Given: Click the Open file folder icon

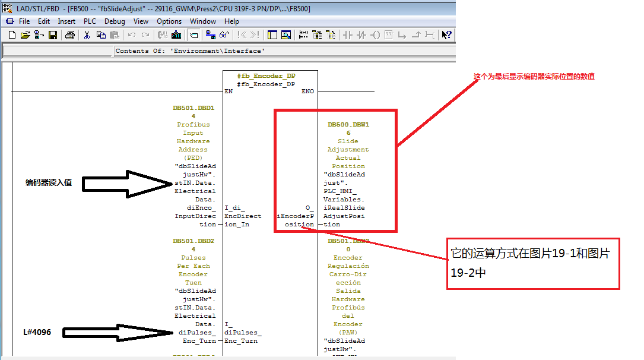Looking at the screenshot, I should pyautogui.click(x=25, y=35).
